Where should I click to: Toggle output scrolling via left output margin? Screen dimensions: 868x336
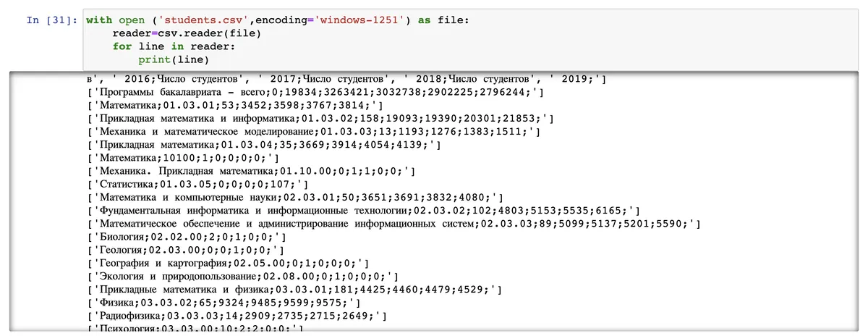click(x=43, y=203)
